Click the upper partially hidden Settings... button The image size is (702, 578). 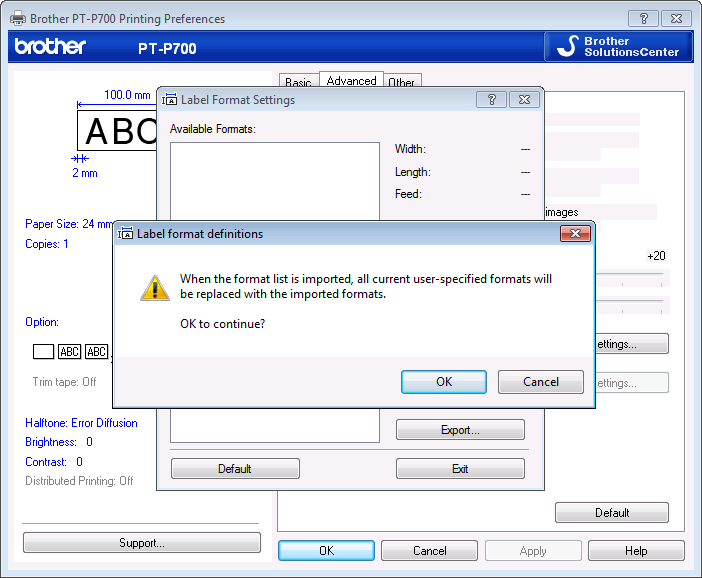click(632, 344)
